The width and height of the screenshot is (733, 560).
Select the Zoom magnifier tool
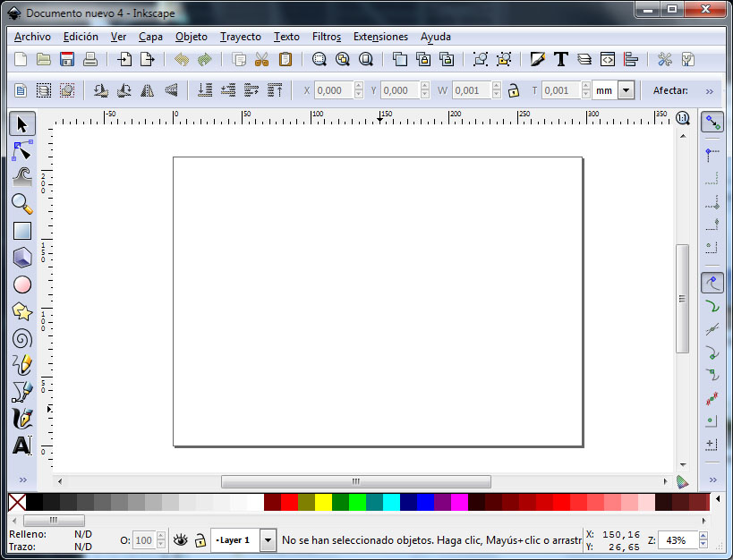coord(22,204)
